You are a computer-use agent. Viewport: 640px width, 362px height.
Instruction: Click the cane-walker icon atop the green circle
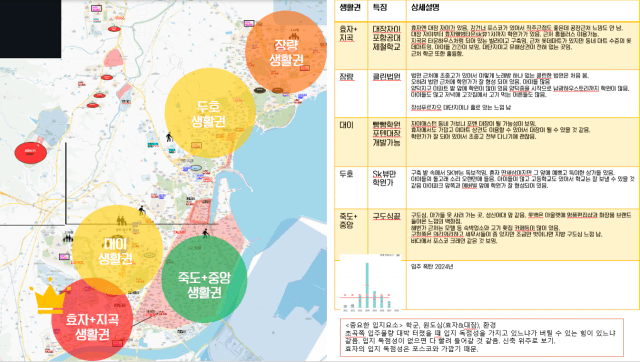[205, 233]
